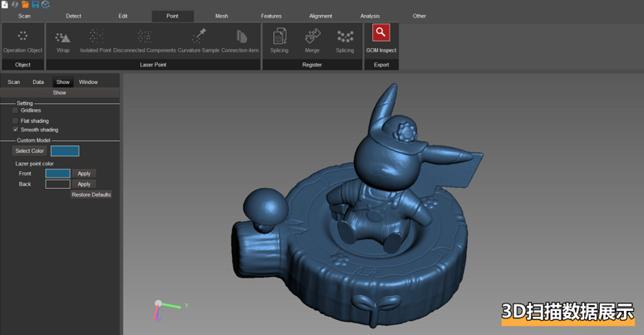Screen dimensions: 644x335
Task: Click the Curvature Sample tool
Action: [198, 41]
